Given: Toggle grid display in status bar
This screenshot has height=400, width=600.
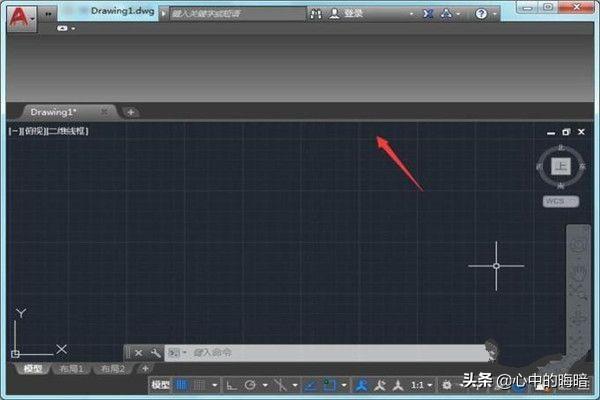Looking at the screenshot, I should [x=182, y=385].
